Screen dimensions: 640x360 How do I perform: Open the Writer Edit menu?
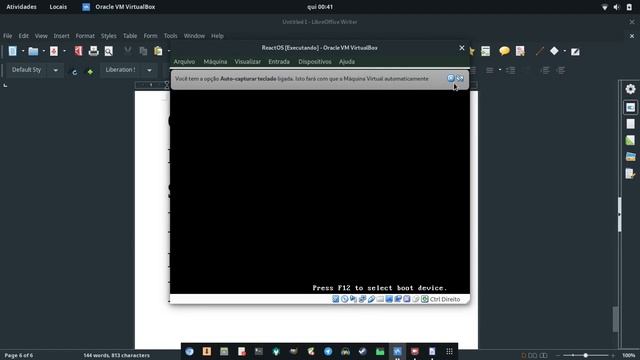coord(24,36)
